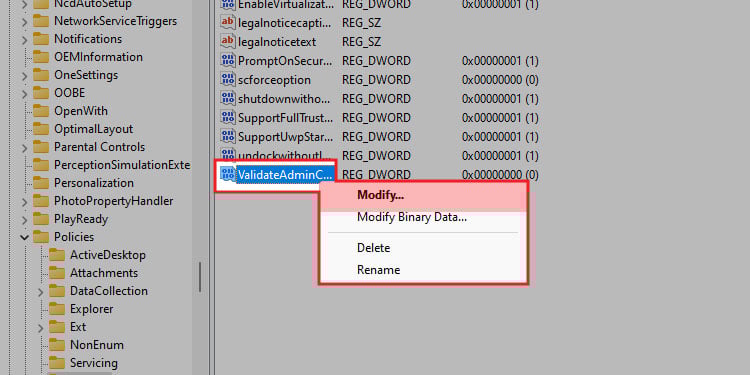Click the legalnoticecapti... string value icon
Image resolution: width=750 pixels, height=375 pixels.
pyautogui.click(x=228, y=22)
